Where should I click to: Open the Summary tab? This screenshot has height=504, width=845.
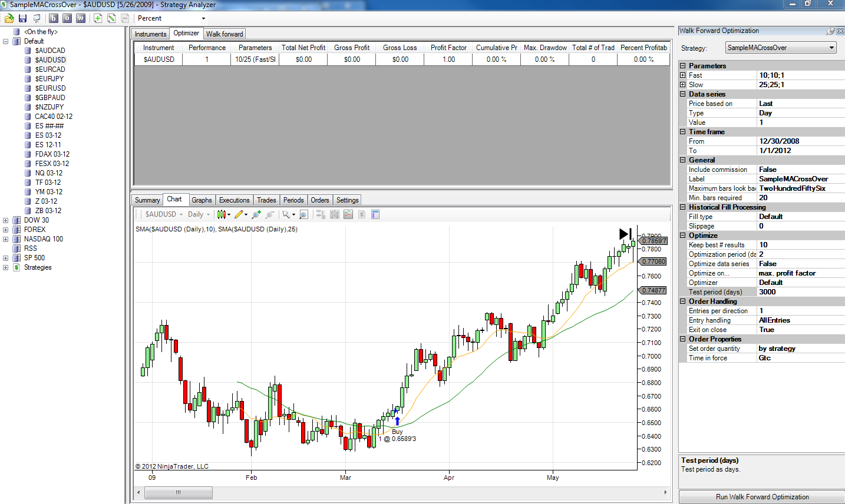[147, 200]
